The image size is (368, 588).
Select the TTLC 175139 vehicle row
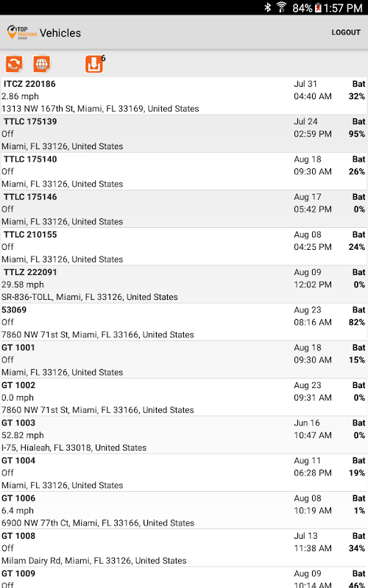pos(184,134)
